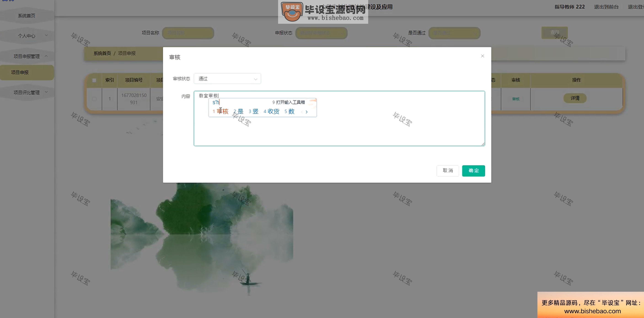Click 系统首页 in the breadcrumb

[102, 53]
